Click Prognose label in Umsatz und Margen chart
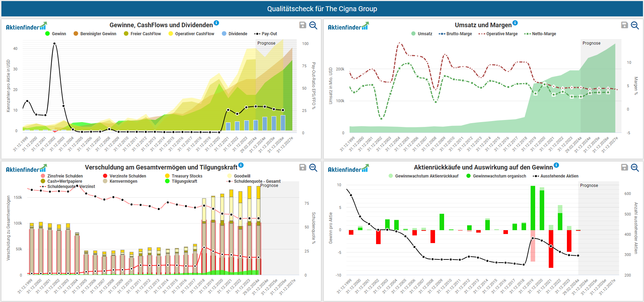Screen dimensions: 644x302 591,43
